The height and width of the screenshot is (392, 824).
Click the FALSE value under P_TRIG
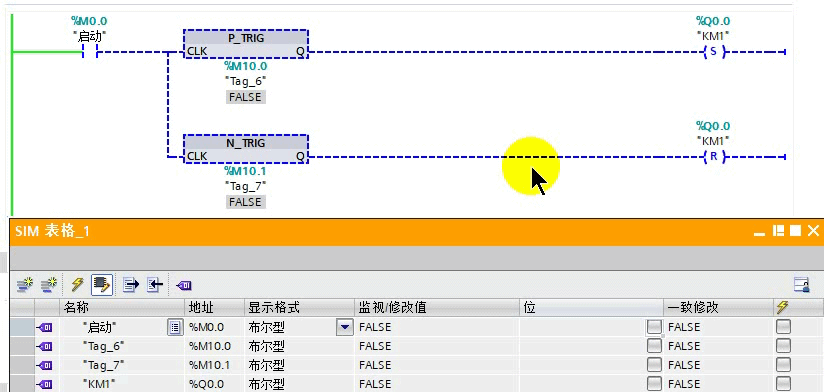245,97
